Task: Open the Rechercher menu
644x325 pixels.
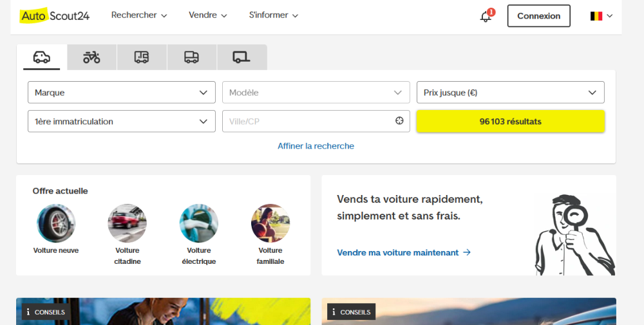Action: point(138,15)
